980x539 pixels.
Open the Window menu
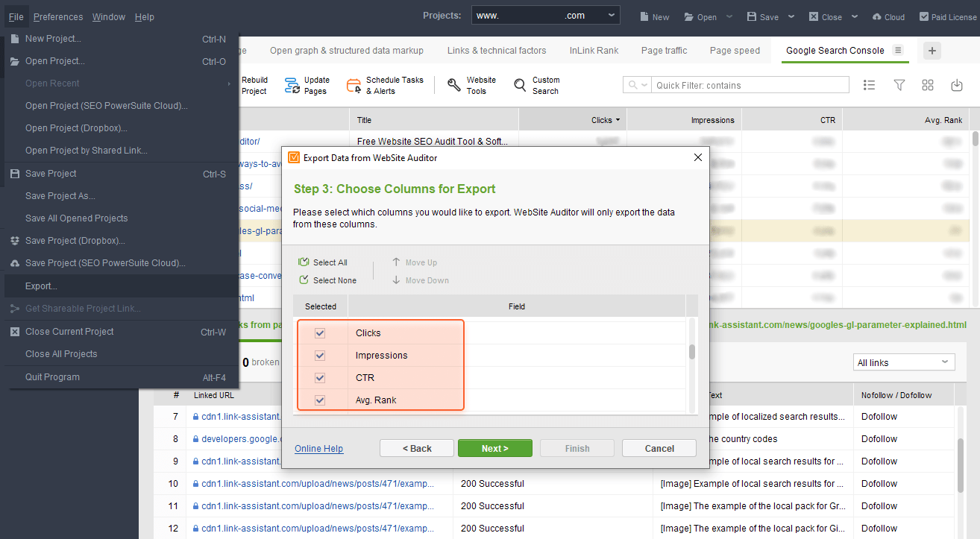click(109, 16)
